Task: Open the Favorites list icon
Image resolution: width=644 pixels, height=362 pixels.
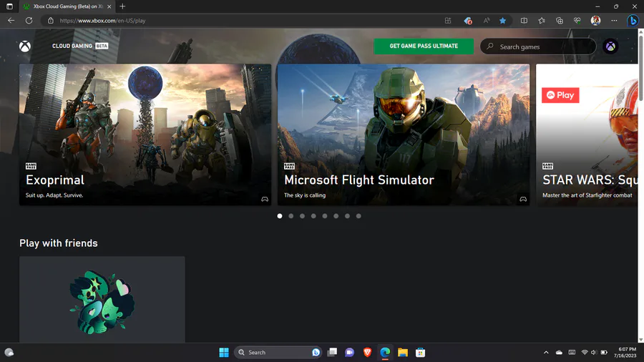Action: tap(542, 21)
